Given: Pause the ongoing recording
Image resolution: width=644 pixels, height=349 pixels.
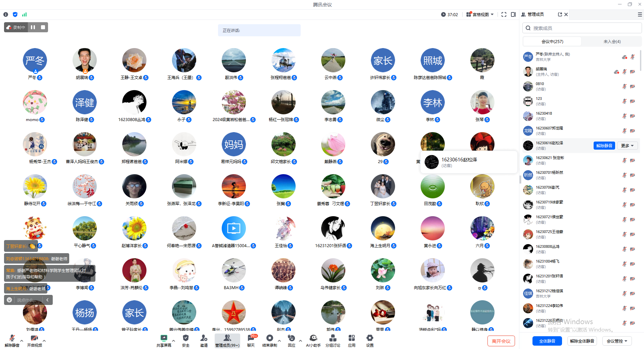Looking at the screenshot, I should click(33, 27).
